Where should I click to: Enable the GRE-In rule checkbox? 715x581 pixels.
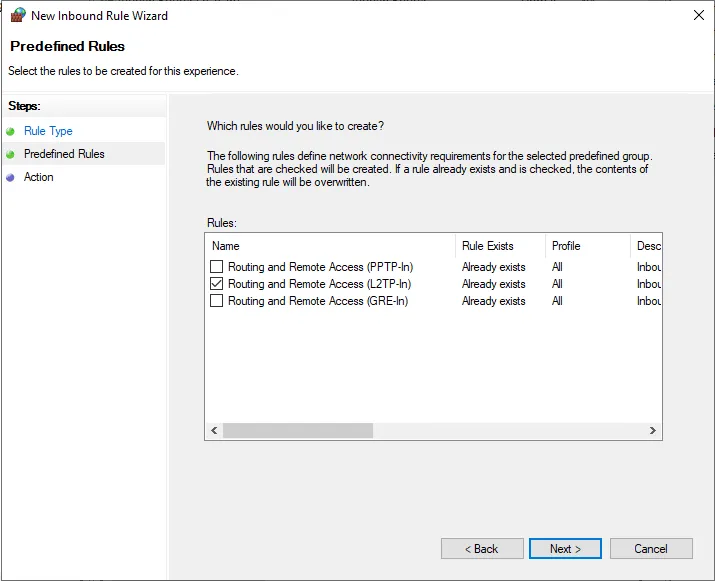point(216,301)
